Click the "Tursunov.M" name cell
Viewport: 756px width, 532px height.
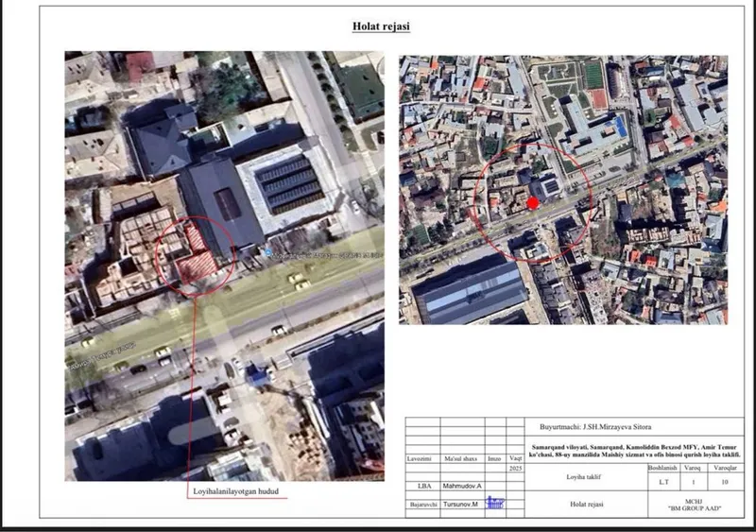point(461,505)
